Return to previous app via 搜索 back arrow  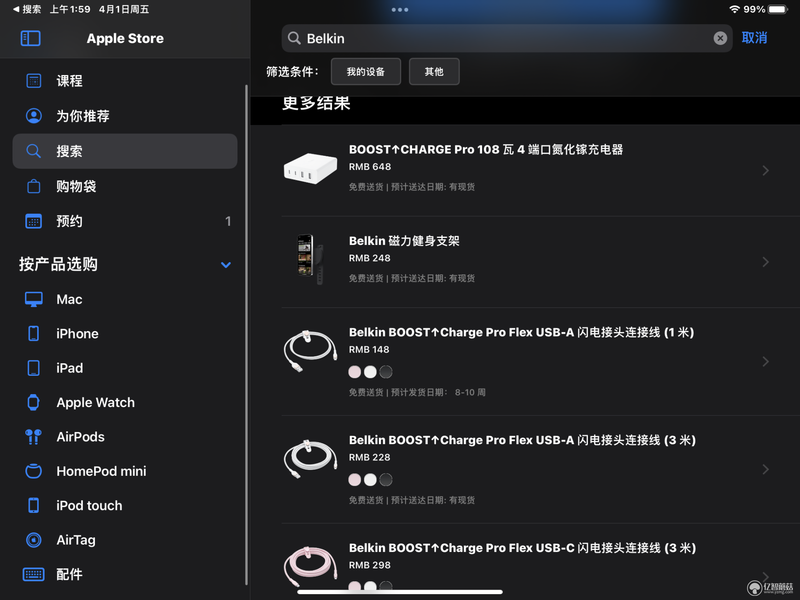click(x=27, y=9)
